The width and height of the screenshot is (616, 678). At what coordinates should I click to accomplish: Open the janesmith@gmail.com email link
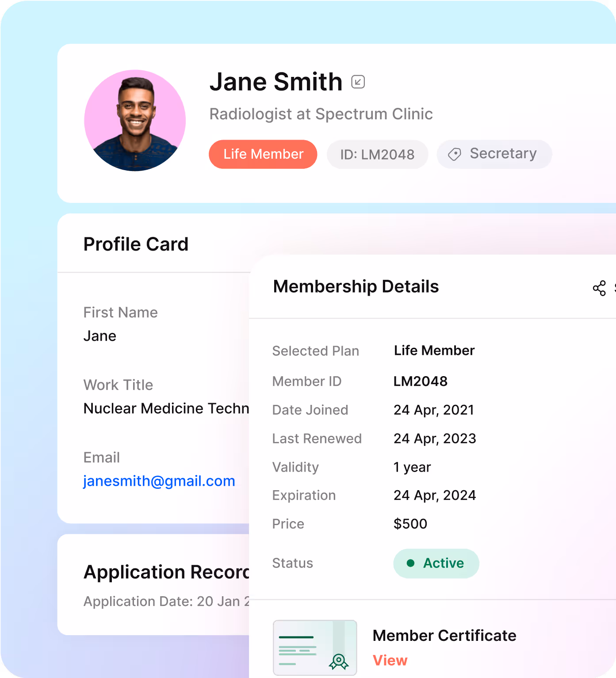(x=159, y=481)
